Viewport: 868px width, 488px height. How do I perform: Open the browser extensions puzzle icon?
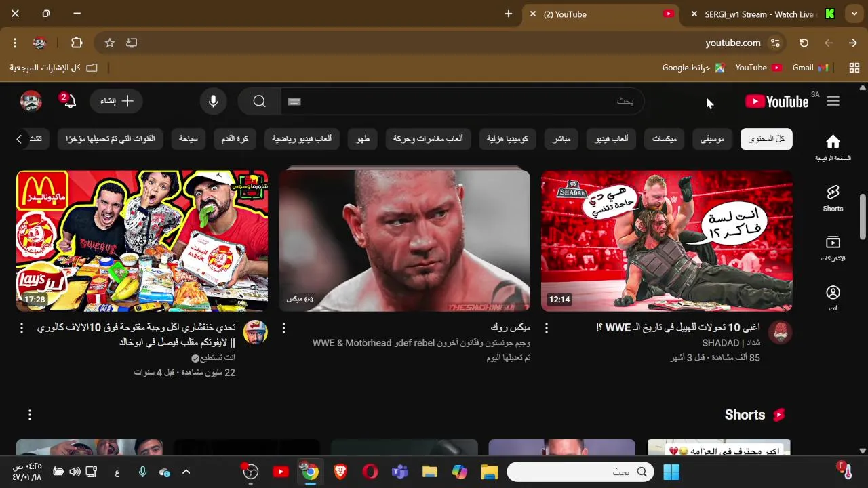tap(77, 43)
